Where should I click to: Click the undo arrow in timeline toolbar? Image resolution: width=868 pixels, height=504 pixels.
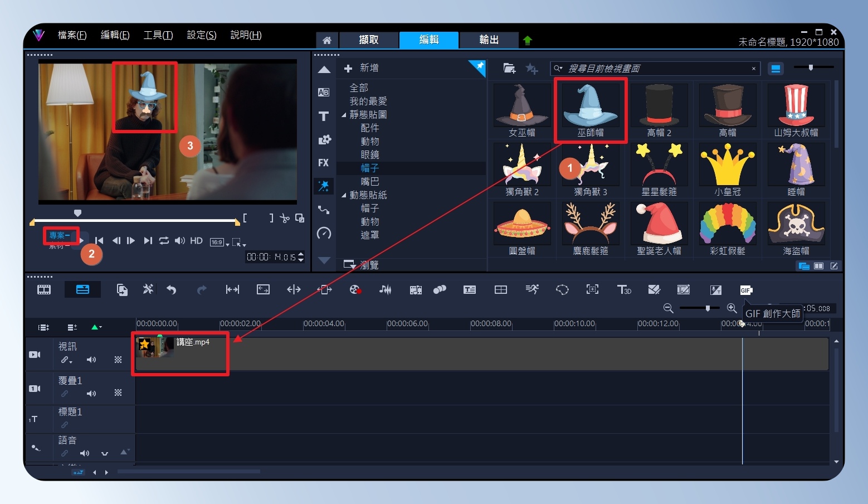[x=172, y=289]
